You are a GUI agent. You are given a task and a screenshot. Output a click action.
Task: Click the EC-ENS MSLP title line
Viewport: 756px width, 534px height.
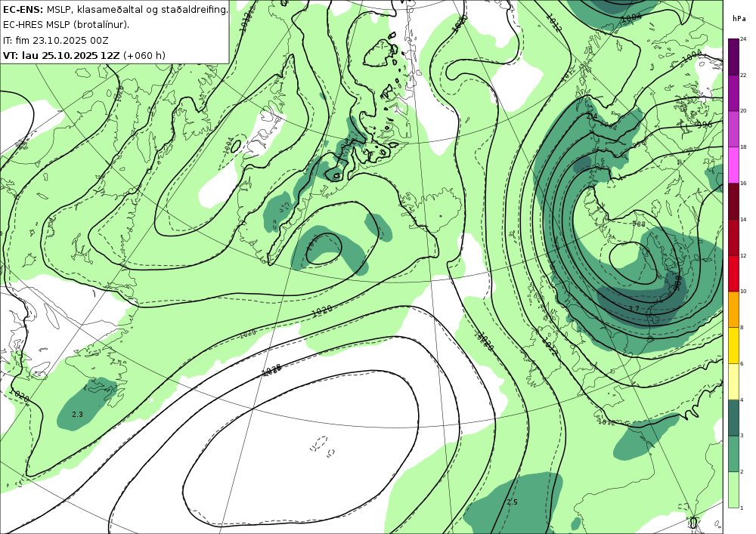[x=115, y=10]
